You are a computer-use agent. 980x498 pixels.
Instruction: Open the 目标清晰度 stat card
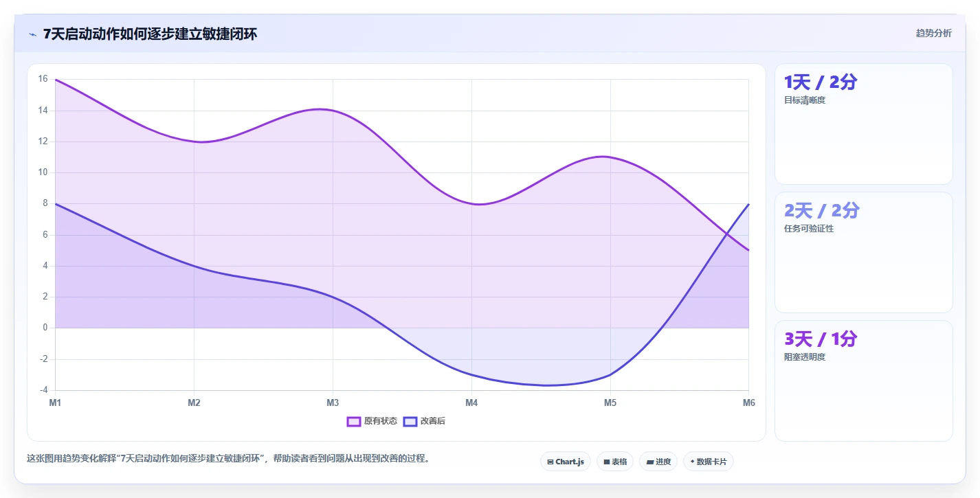(864, 124)
